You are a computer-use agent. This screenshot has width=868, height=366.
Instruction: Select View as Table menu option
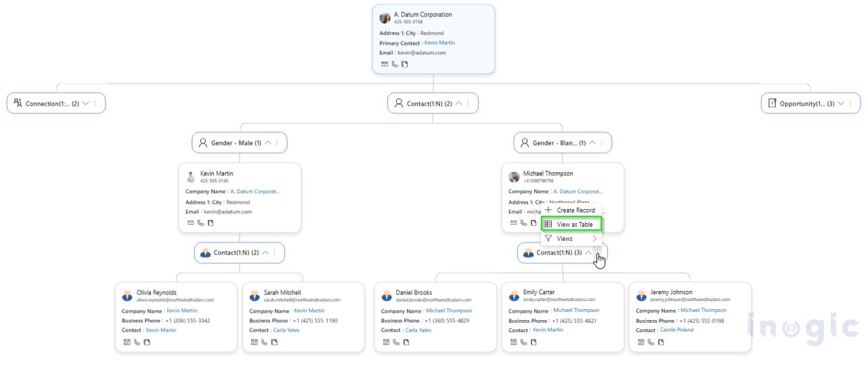click(571, 224)
